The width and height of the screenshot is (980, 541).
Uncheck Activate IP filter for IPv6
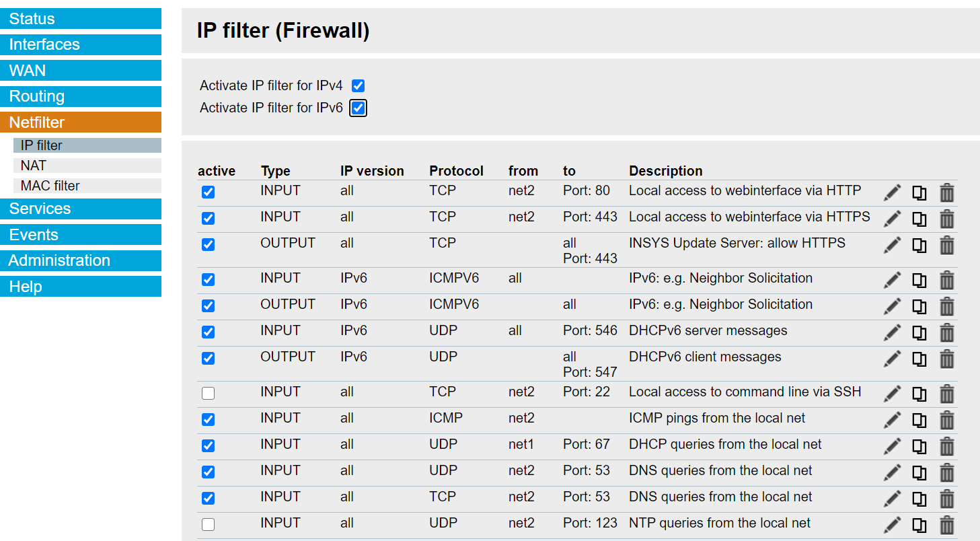[x=358, y=108]
